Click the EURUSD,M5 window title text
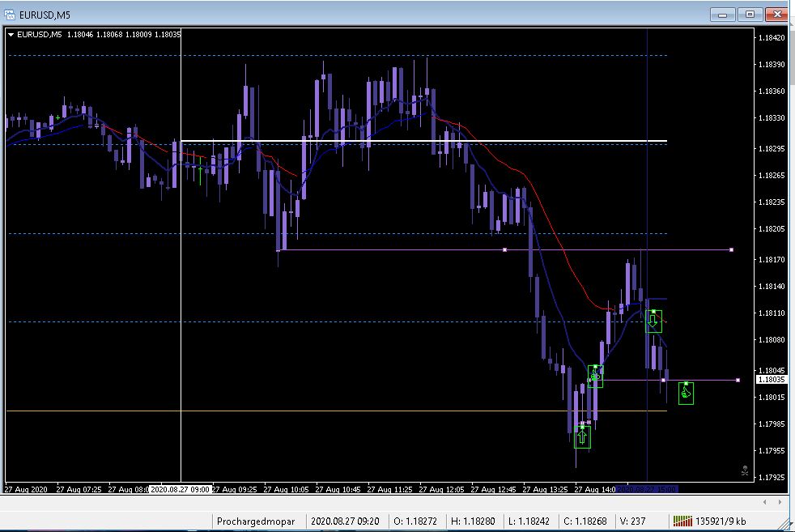This screenshot has height=532, width=795. pos(45,15)
